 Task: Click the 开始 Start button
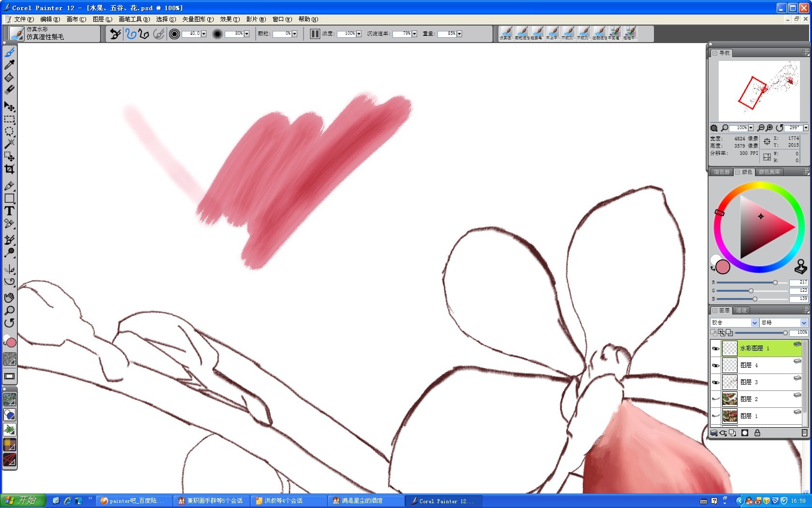tap(23, 501)
